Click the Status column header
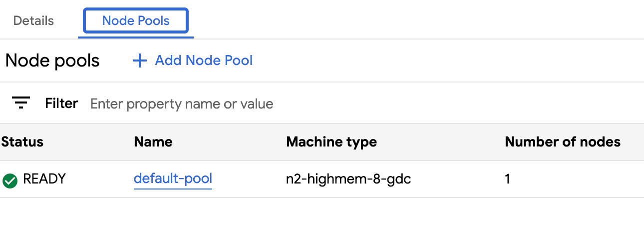This screenshot has height=226, width=644. pyautogui.click(x=22, y=142)
